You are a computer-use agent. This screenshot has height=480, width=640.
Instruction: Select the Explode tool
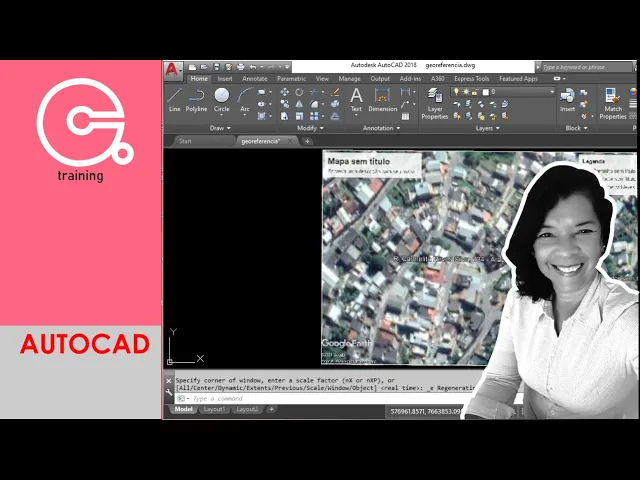[x=335, y=104]
